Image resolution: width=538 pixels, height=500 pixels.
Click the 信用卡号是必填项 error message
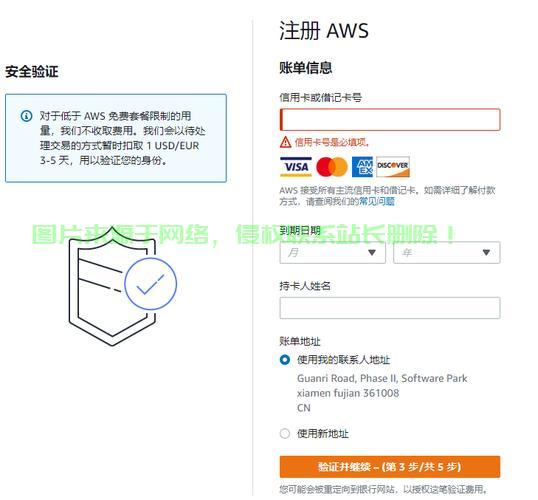click(332, 142)
